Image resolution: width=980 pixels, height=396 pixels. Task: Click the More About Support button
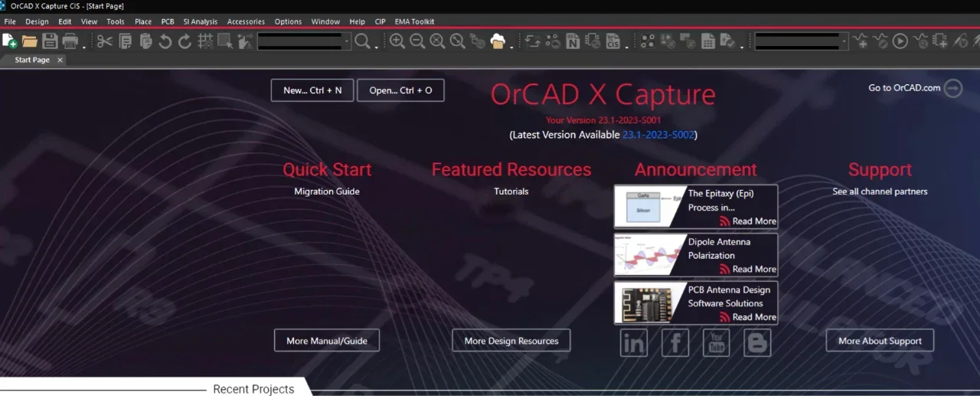(x=880, y=341)
